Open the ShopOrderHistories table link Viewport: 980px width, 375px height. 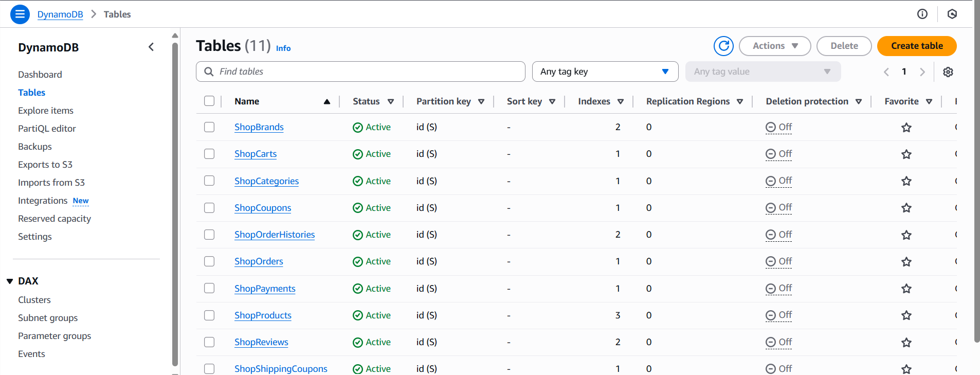(275, 235)
